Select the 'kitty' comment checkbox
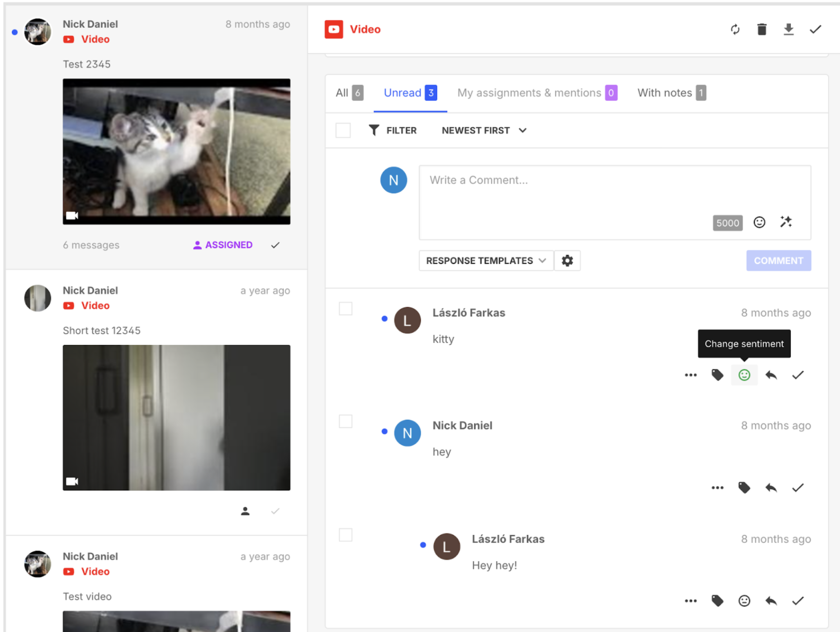 click(346, 309)
